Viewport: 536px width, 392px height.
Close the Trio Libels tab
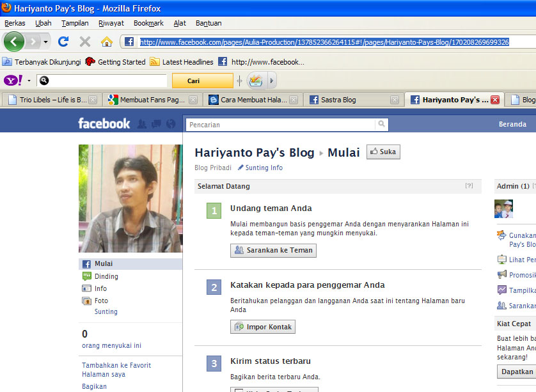point(93,100)
